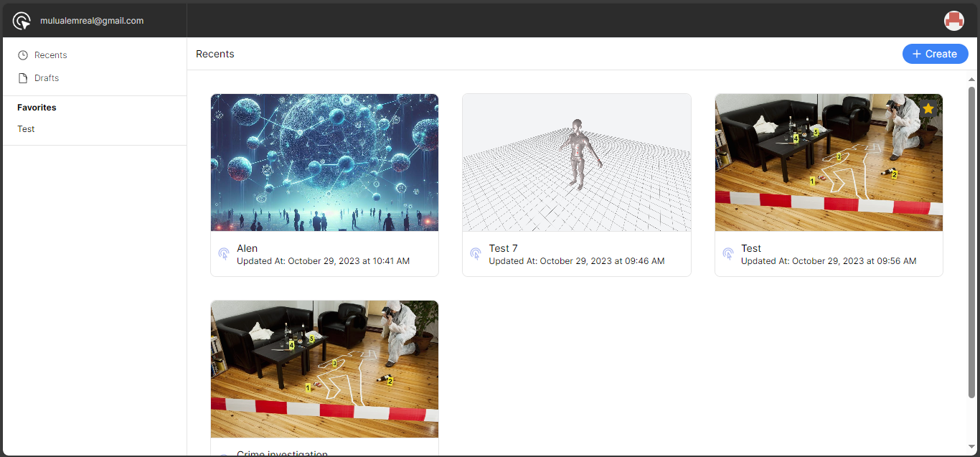Open the Crime investigation project thumbnail
The width and height of the screenshot is (980, 457).
324,369
